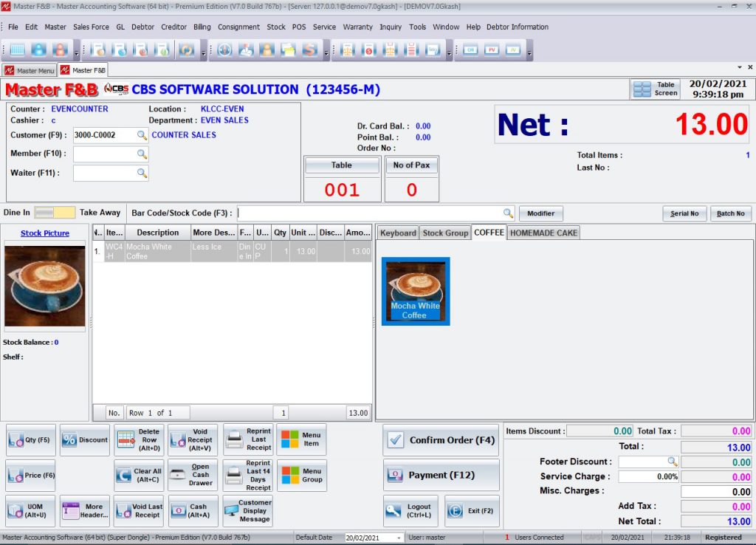Click the Open Cash Drawer button
This screenshot has width=756, height=545.
pyautogui.click(x=193, y=475)
